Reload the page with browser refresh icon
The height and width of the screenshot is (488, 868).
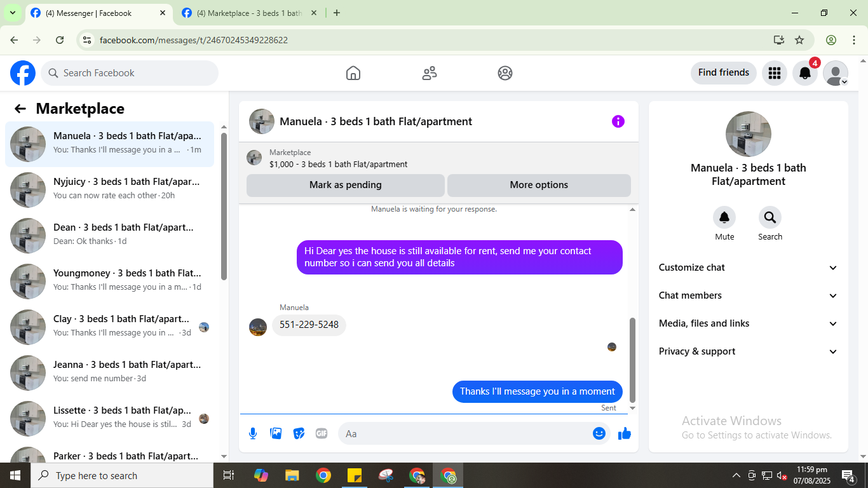click(60, 40)
